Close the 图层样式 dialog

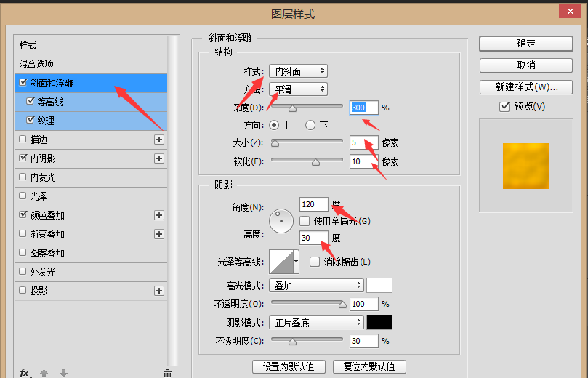(x=570, y=11)
